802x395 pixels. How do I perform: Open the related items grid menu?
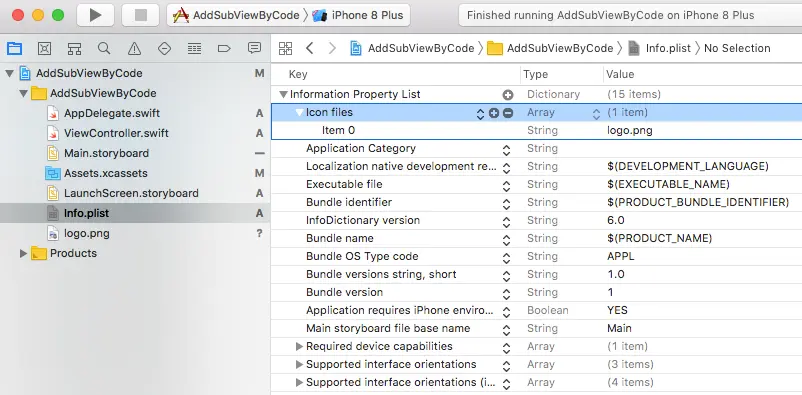(x=285, y=49)
